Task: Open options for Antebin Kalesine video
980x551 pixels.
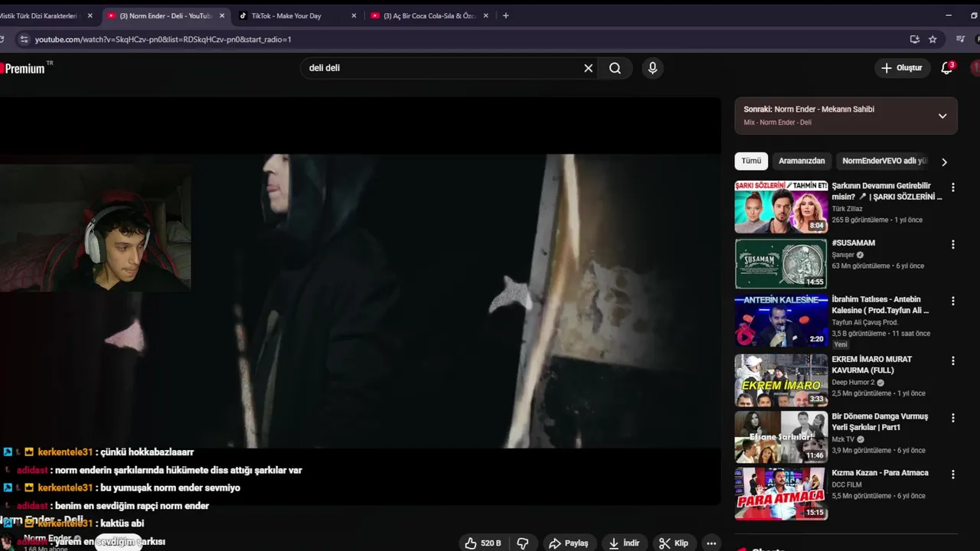Action: (953, 302)
